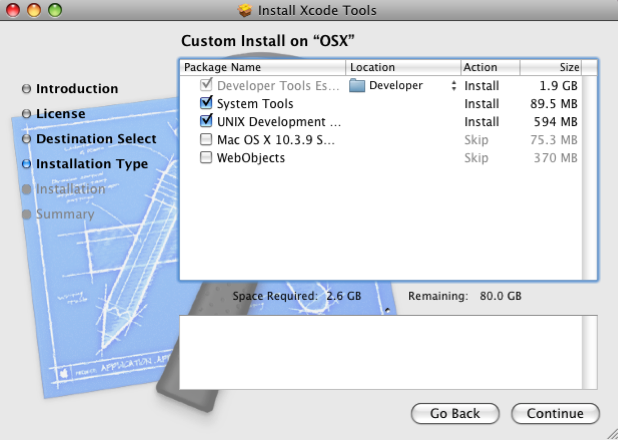Viewport: 618px width, 440px height.
Task: Check the WebObjects package checkbox
Action: pos(206,158)
